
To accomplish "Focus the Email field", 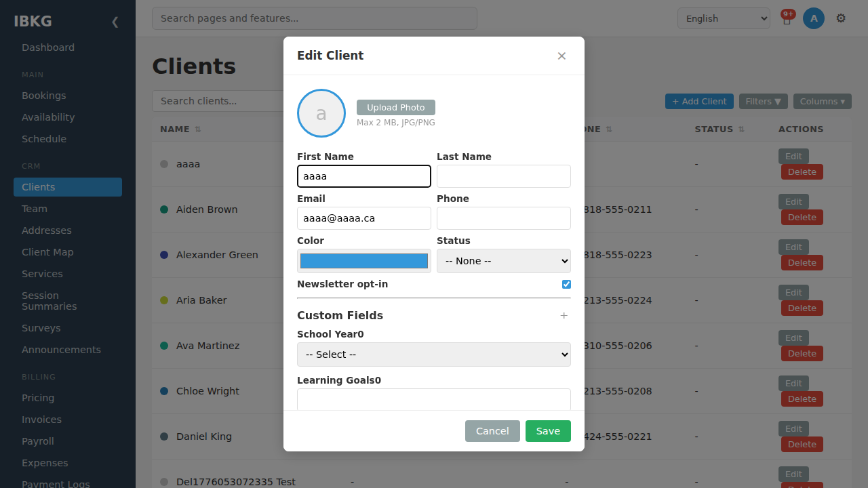I will 364,218.
